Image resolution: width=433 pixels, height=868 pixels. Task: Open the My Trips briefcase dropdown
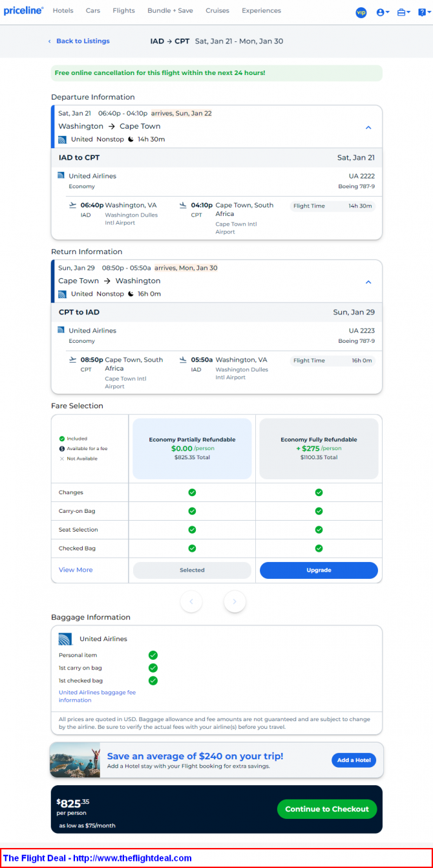404,12
